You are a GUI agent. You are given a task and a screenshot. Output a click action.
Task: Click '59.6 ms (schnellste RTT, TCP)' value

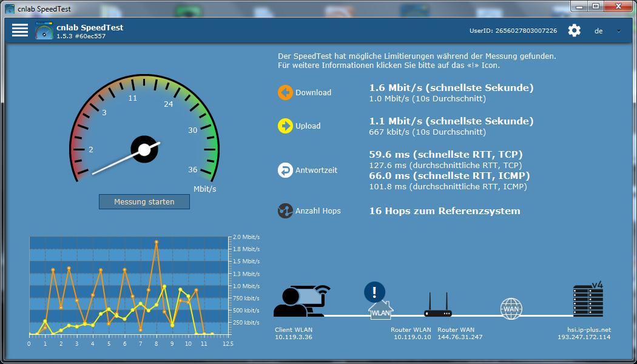[446, 154]
